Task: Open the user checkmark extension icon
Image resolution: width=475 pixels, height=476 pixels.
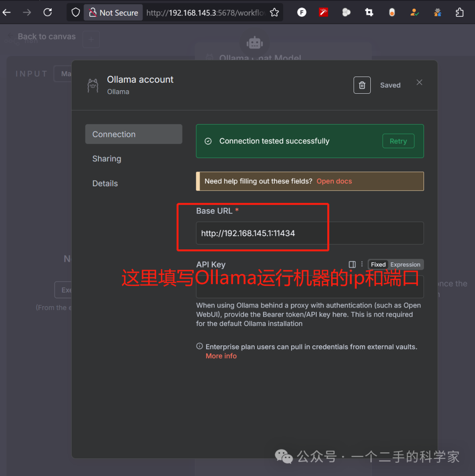Action: pos(414,12)
